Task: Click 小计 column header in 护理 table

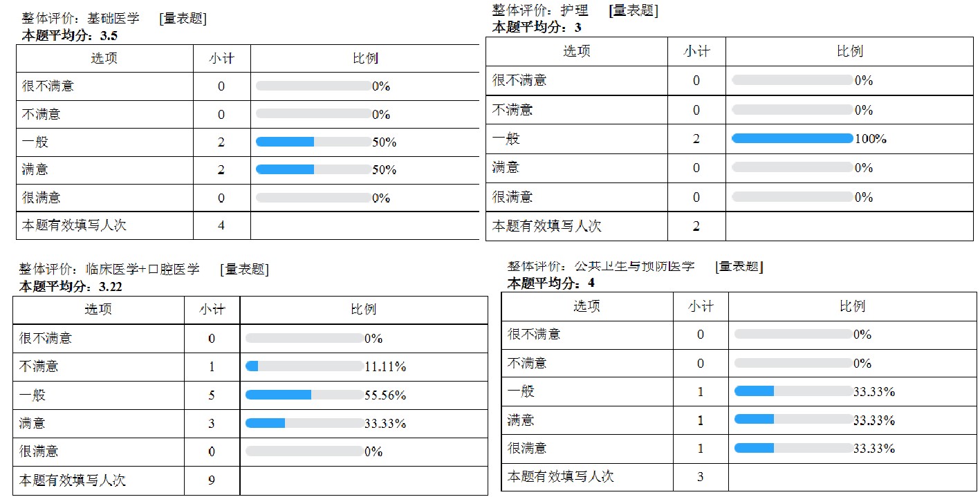Action: pos(696,51)
